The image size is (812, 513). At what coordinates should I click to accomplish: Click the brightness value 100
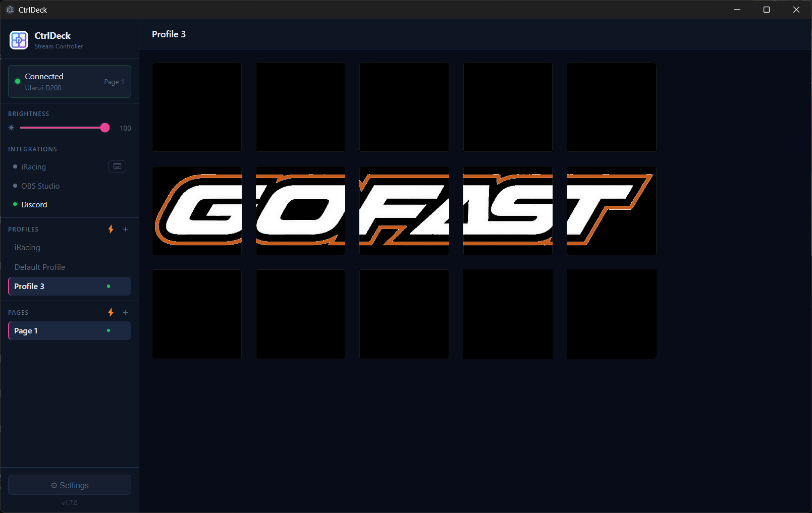[125, 128]
